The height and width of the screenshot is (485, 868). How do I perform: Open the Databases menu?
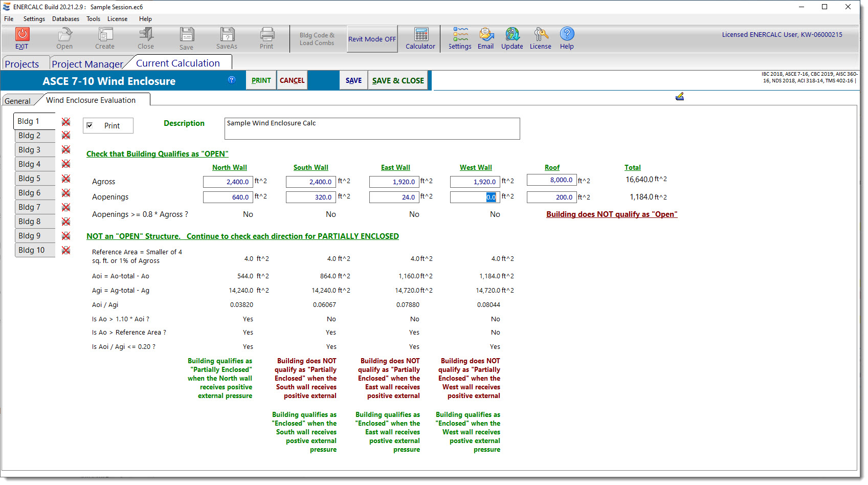pyautogui.click(x=65, y=19)
